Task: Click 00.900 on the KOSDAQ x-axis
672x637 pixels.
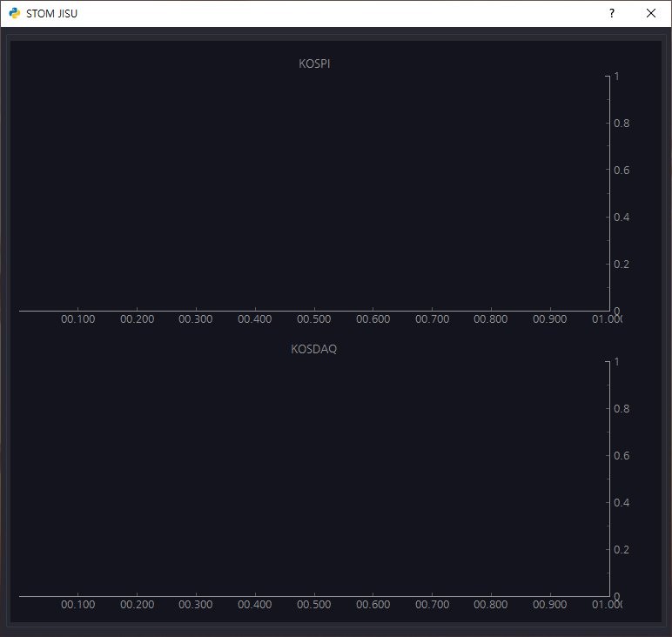Action: 550,605
